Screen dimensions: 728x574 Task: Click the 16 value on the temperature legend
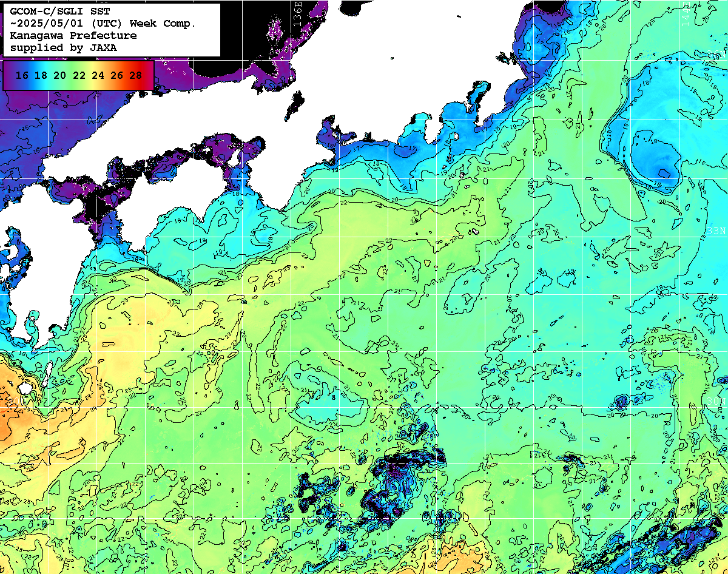pos(22,76)
